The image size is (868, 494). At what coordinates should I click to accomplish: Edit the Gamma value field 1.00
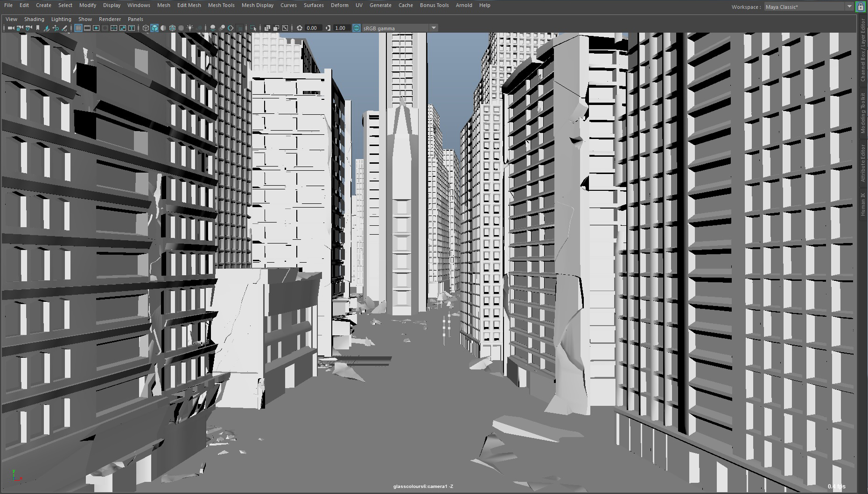[342, 28]
